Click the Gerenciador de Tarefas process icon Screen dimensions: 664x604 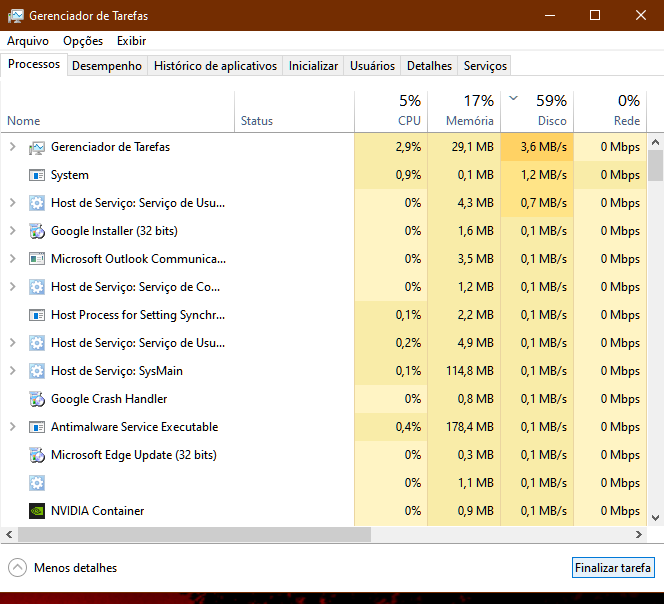coord(37,147)
